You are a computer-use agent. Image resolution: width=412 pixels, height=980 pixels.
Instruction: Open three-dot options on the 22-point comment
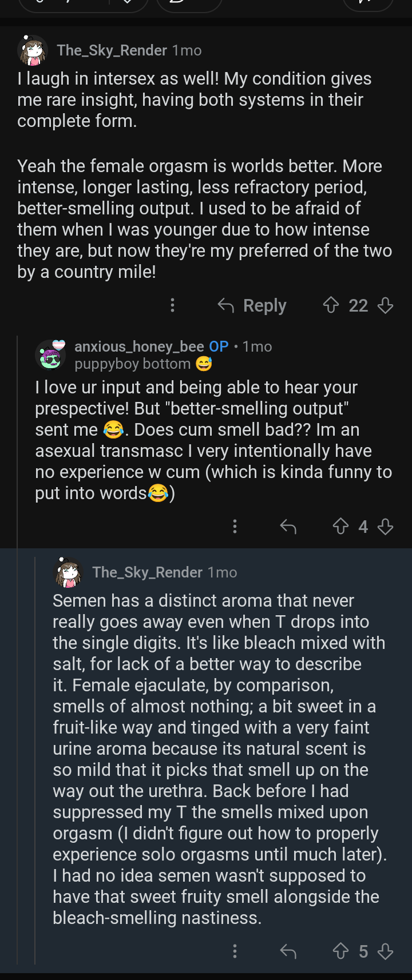[x=172, y=305]
